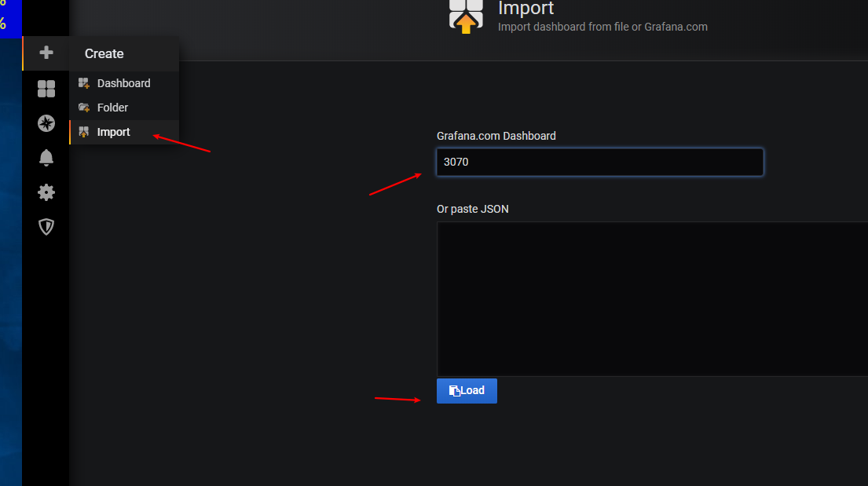The height and width of the screenshot is (486, 868).
Task: Open the Server Admin shield icon
Action: click(46, 227)
